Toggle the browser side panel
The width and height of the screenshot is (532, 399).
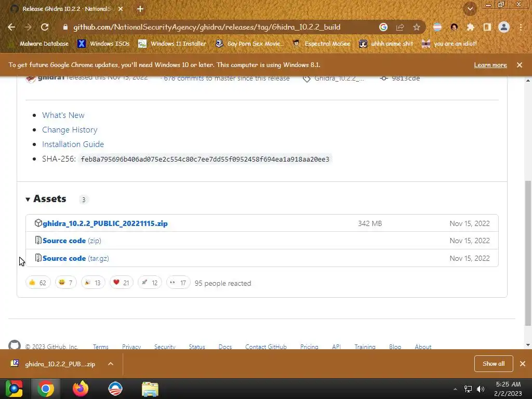pyautogui.click(x=487, y=27)
